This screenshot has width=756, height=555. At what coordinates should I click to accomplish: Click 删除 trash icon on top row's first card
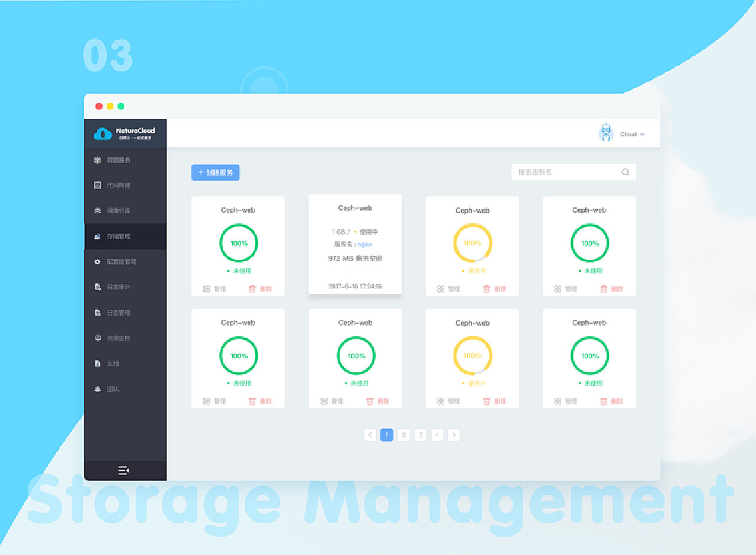(x=252, y=289)
